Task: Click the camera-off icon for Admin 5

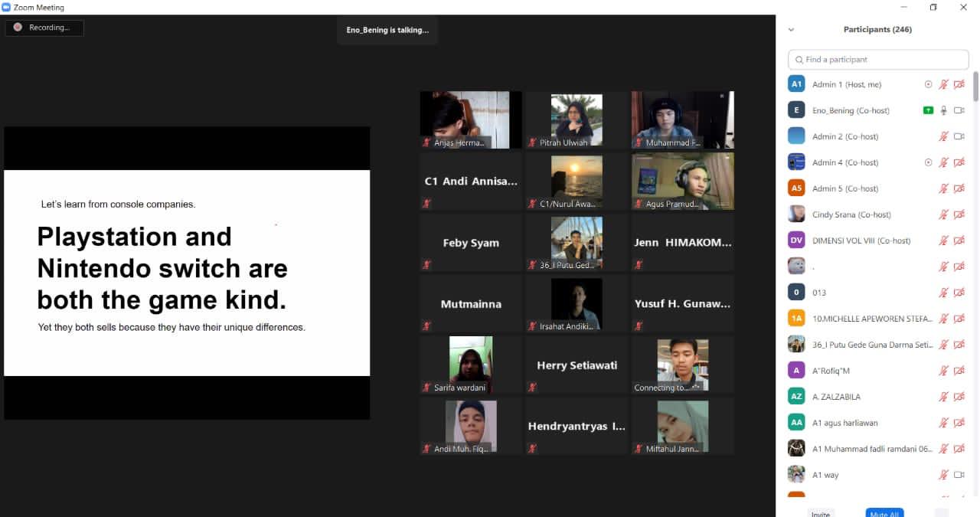Action: click(x=959, y=188)
